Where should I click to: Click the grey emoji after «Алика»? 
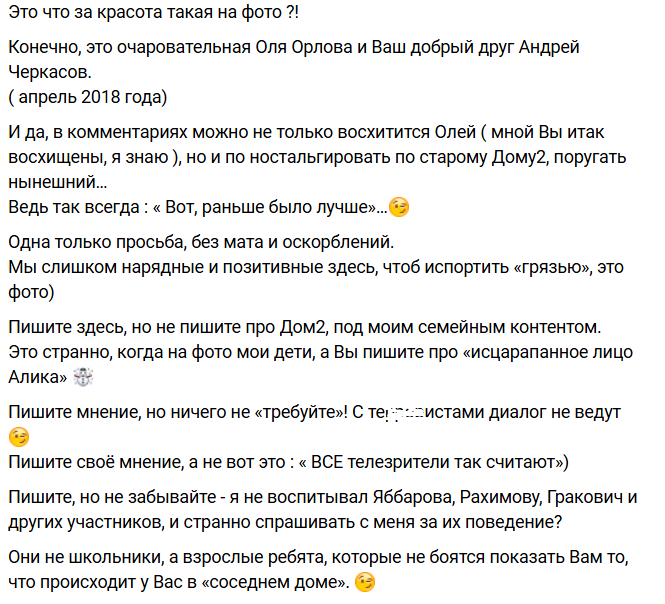click(x=83, y=377)
